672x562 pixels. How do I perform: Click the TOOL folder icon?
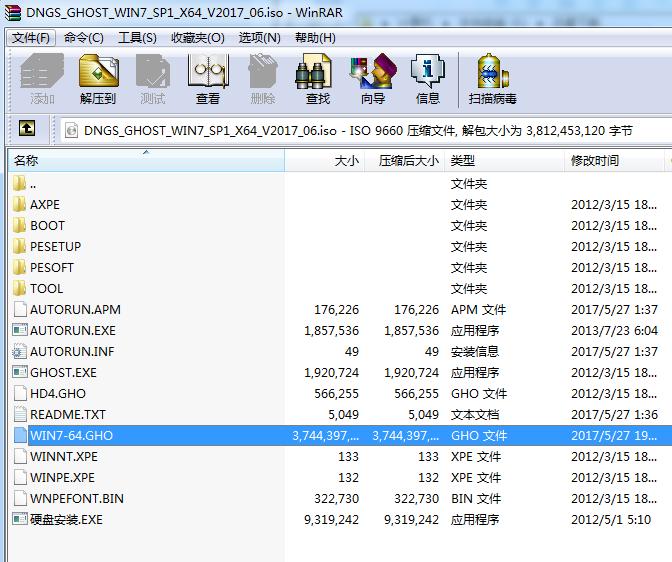point(20,289)
